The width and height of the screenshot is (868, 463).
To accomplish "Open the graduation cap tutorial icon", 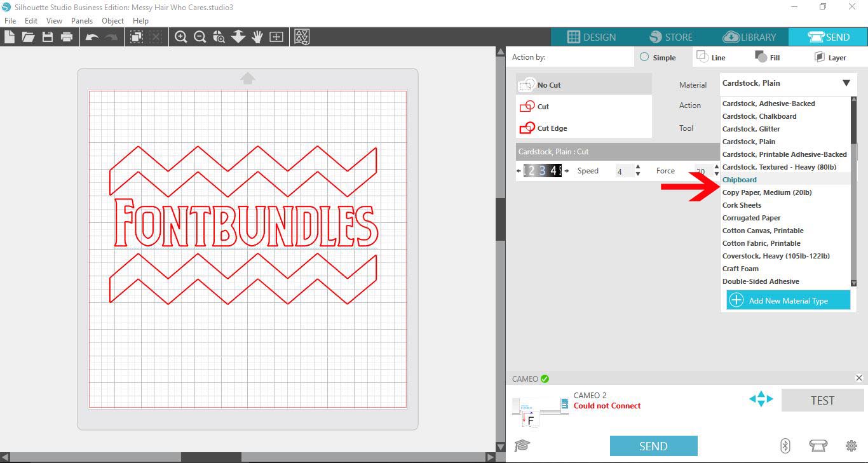I will tap(522, 446).
